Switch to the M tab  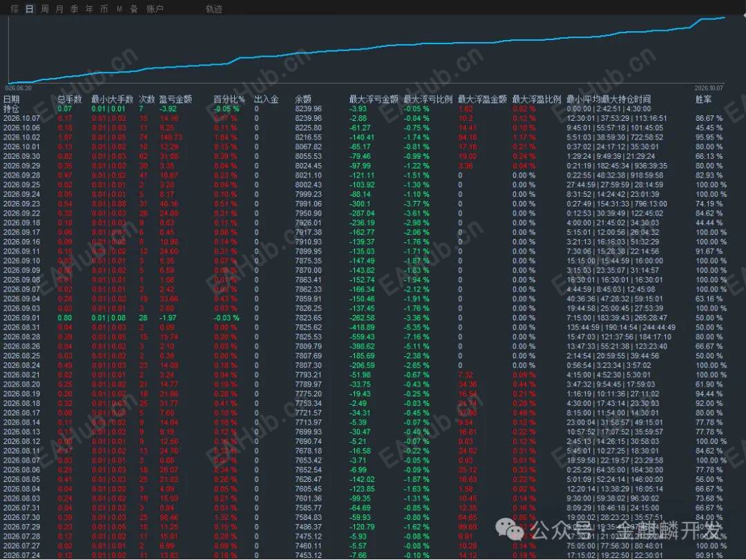pyautogui.click(x=119, y=8)
